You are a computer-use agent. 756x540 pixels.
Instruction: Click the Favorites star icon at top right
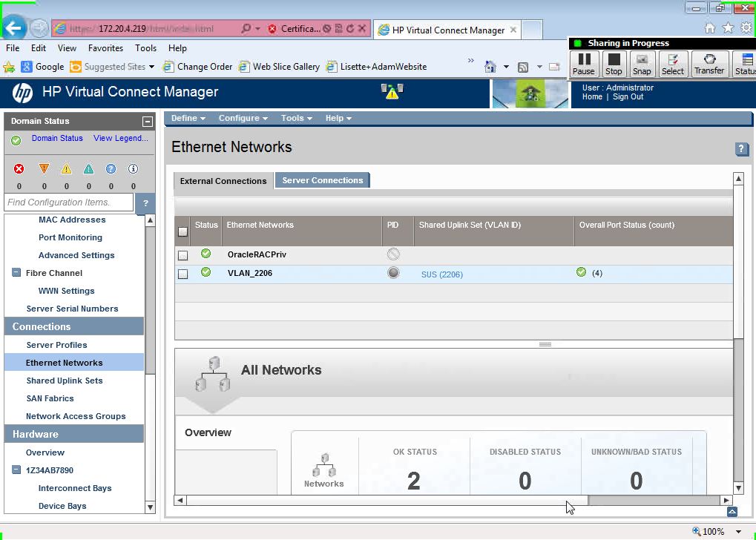[x=728, y=28]
